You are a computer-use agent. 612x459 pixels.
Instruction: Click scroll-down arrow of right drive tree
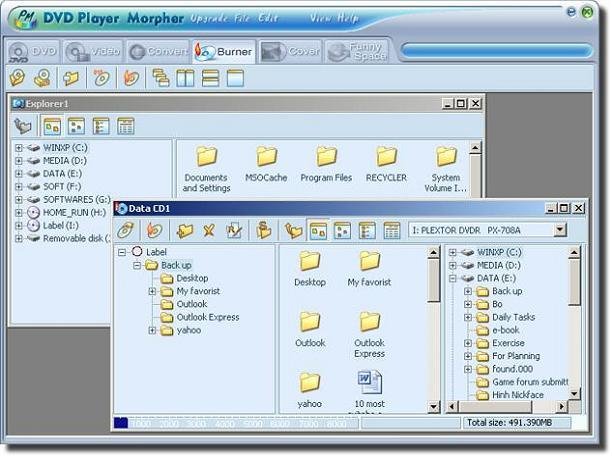[x=574, y=394]
